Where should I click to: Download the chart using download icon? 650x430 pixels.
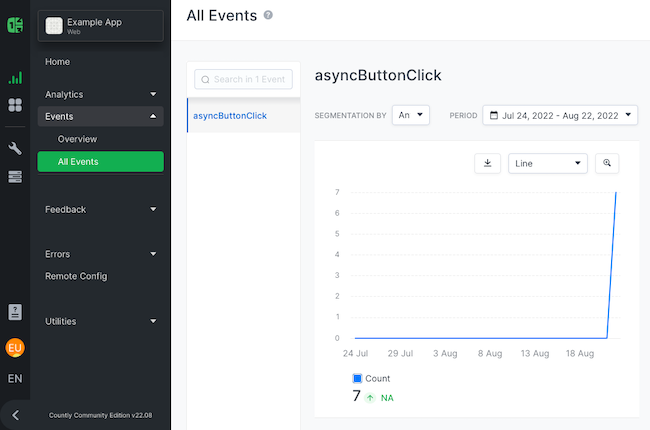(487, 163)
